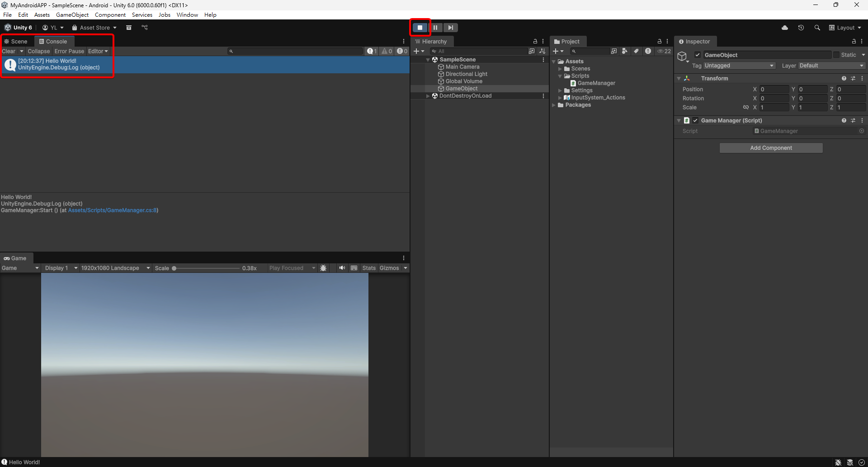Screen dimensions: 868x467
Task: Enable the Static checkbox
Action: click(836, 55)
